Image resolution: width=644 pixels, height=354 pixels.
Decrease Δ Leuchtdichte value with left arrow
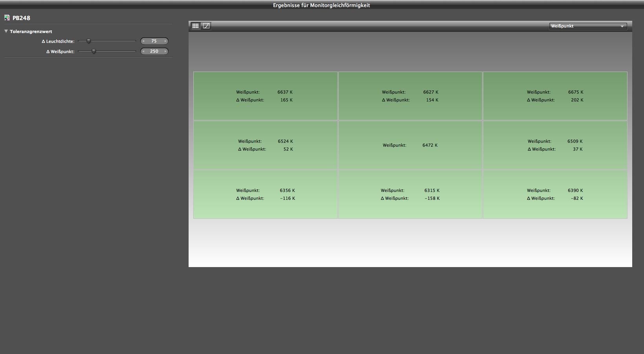click(143, 41)
